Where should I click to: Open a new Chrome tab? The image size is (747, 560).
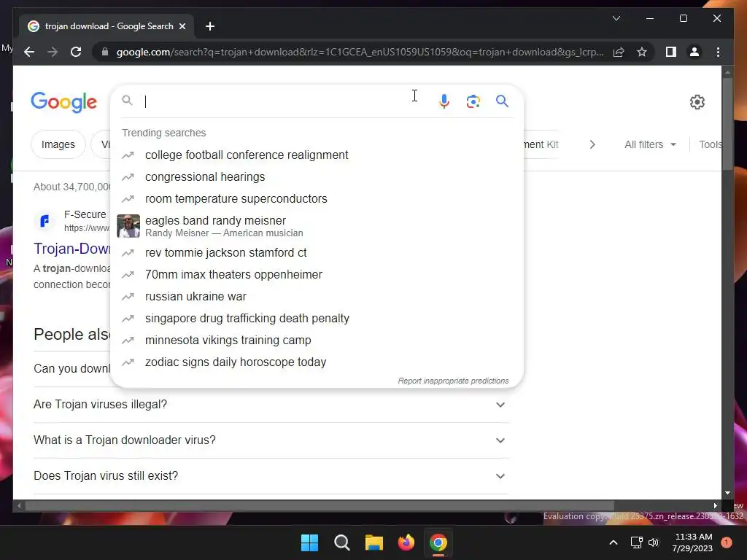click(209, 26)
